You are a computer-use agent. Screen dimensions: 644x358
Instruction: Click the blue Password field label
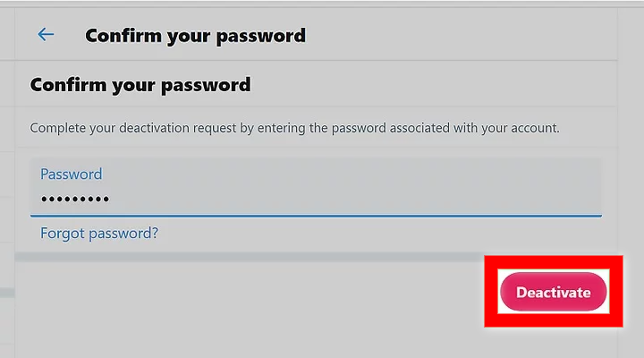click(71, 174)
